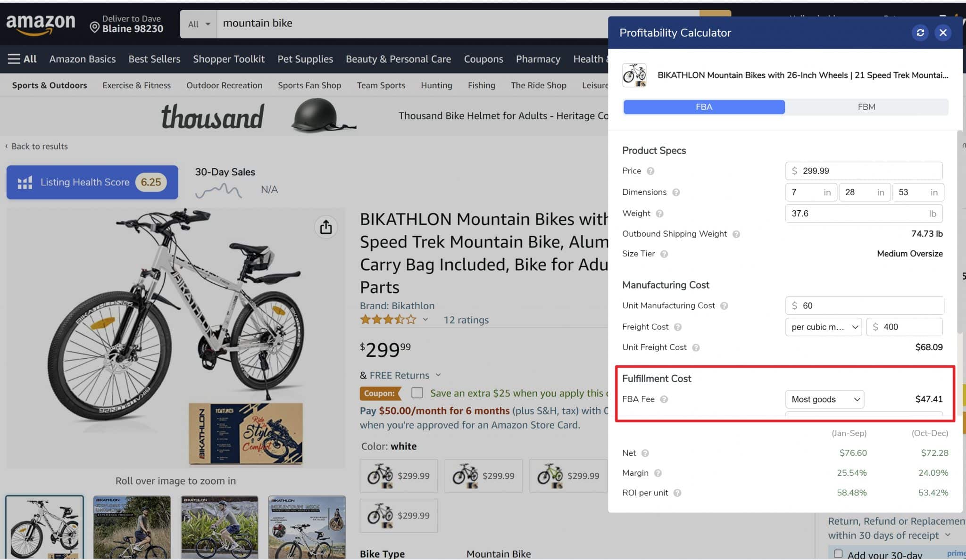Select the first bike thumbnail image
The width and height of the screenshot is (966, 560).
click(44, 527)
